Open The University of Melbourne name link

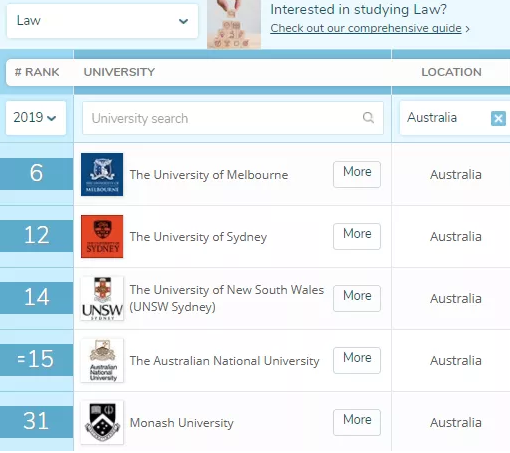[209, 175]
